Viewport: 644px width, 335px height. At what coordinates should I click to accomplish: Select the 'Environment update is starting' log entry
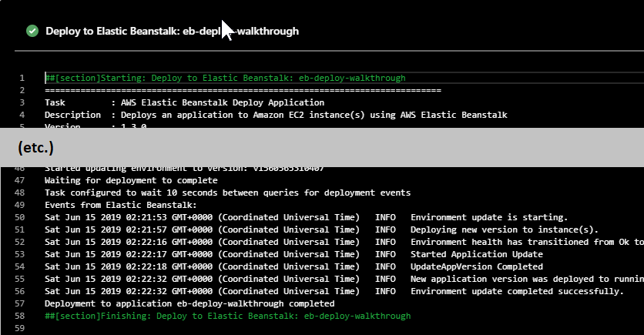click(489, 217)
